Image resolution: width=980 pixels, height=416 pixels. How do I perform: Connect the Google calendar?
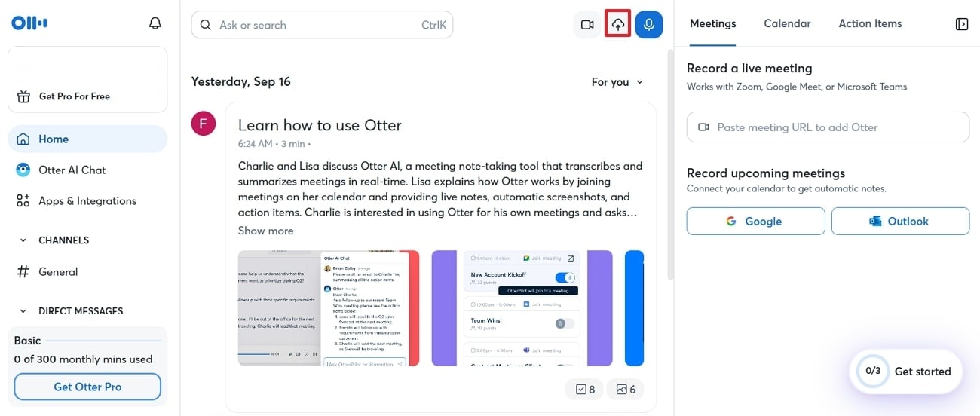point(755,222)
